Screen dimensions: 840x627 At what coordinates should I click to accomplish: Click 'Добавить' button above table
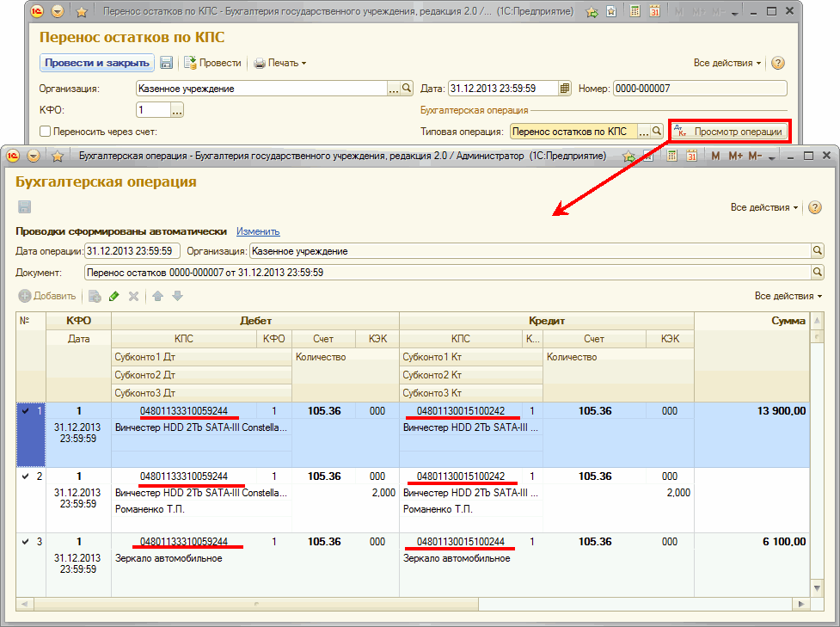click(47, 296)
